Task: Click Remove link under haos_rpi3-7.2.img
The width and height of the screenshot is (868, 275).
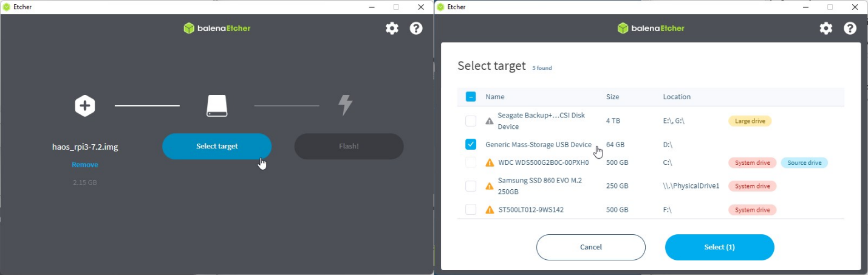Action: coord(85,165)
